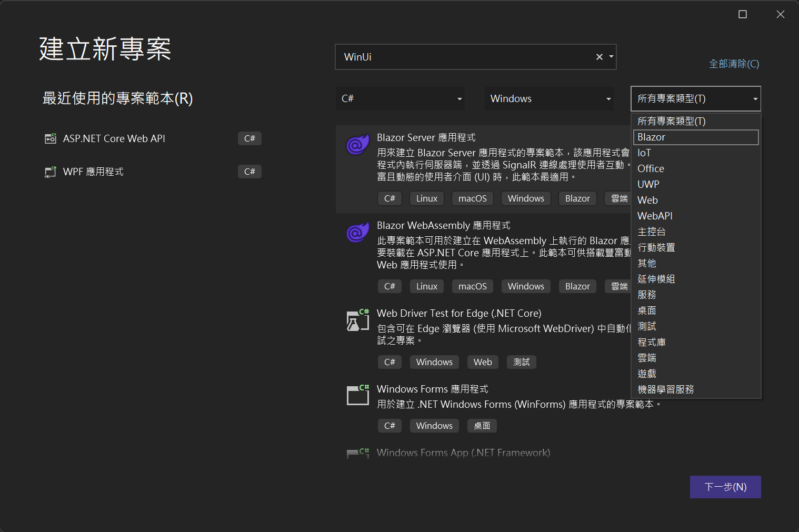Viewport: 799px width, 532px height.
Task: Choose WPF 應用程式 recent template
Action: 152,172
